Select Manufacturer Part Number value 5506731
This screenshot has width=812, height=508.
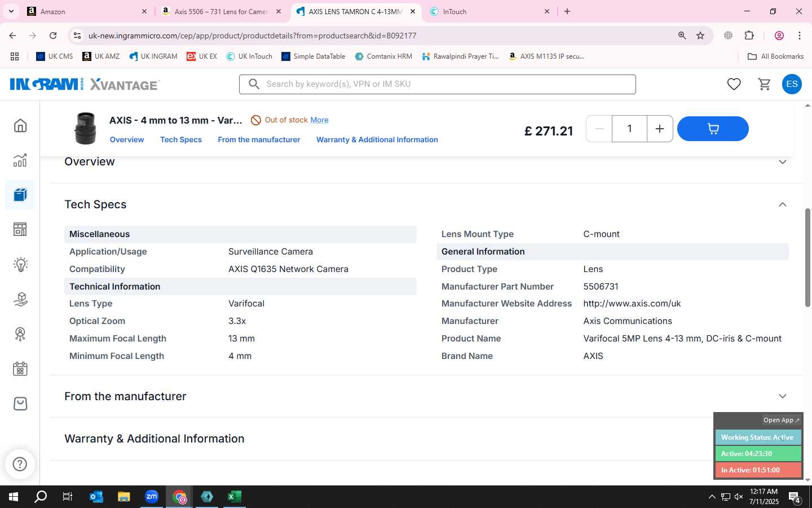pos(601,287)
